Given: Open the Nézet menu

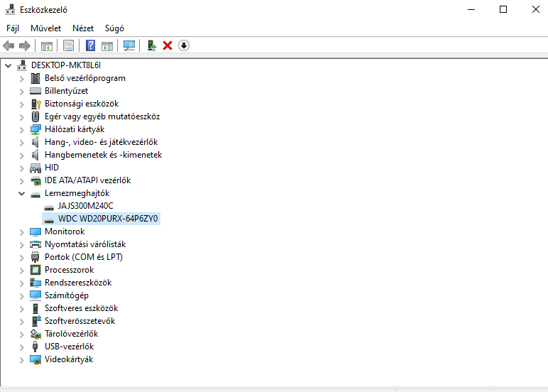Looking at the screenshot, I should tap(83, 28).
